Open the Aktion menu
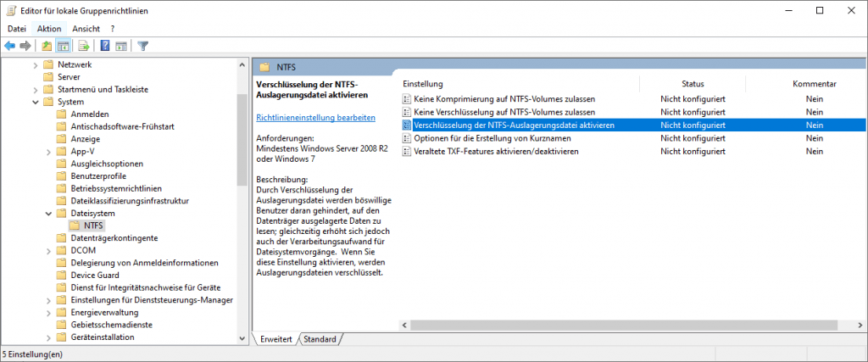 pyautogui.click(x=49, y=28)
